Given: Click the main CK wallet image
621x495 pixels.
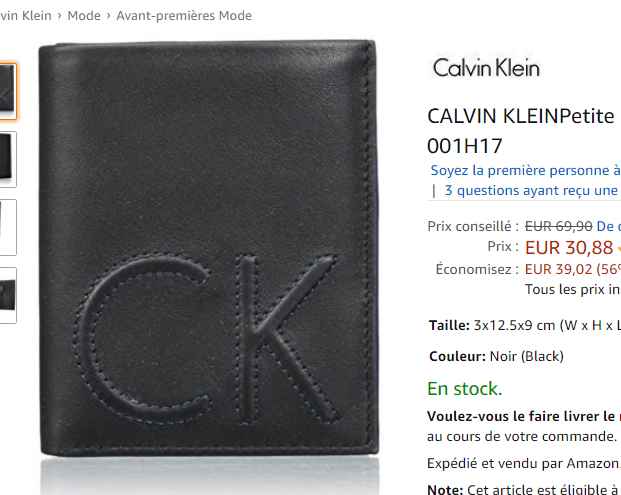Looking at the screenshot, I should [x=208, y=249].
